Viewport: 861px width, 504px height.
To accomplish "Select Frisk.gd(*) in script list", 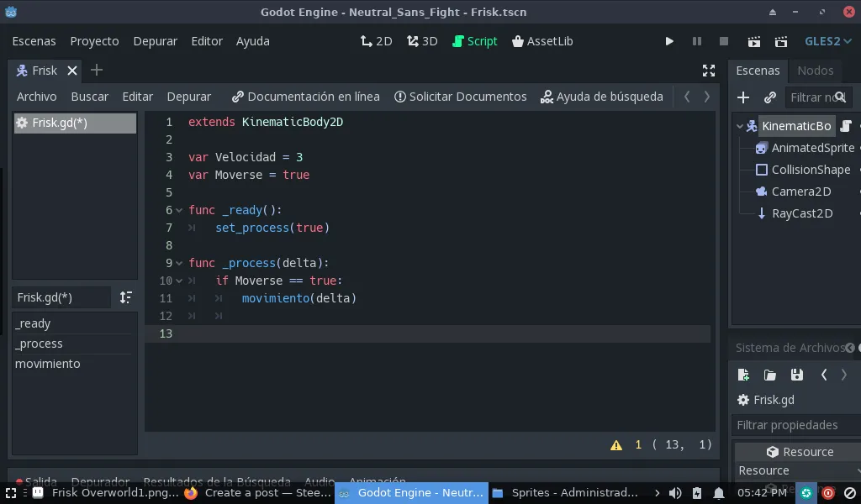I will (75, 123).
